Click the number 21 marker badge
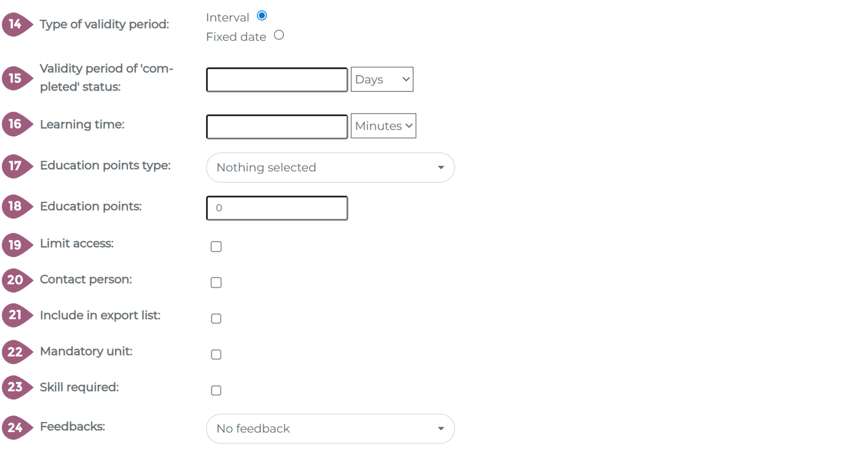This screenshot has height=451, width=868. (x=15, y=316)
